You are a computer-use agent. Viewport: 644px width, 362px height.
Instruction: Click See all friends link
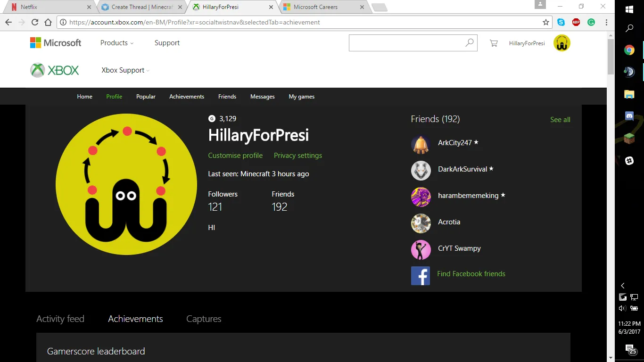(x=560, y=120)
